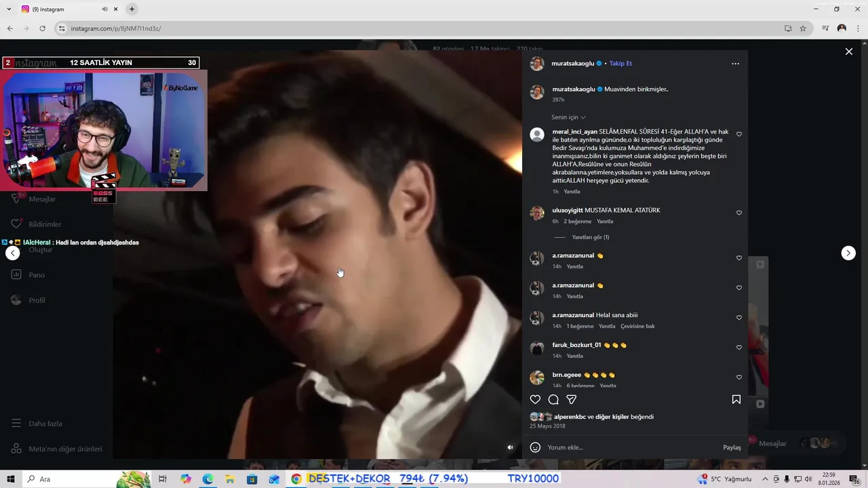Open Chrome from the taskbar
The image size is (868, 488).
click(296, 479)
